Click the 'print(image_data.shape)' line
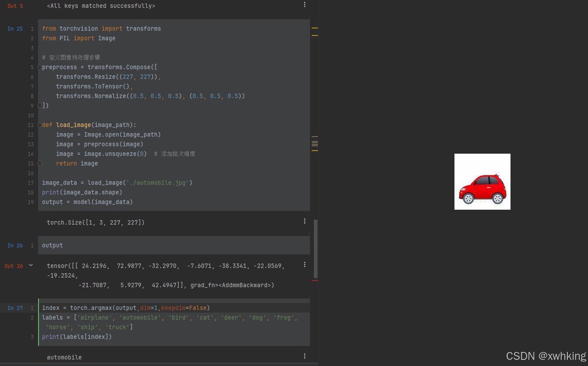Screen dimensions: 588x366 (x=82, y=192)
